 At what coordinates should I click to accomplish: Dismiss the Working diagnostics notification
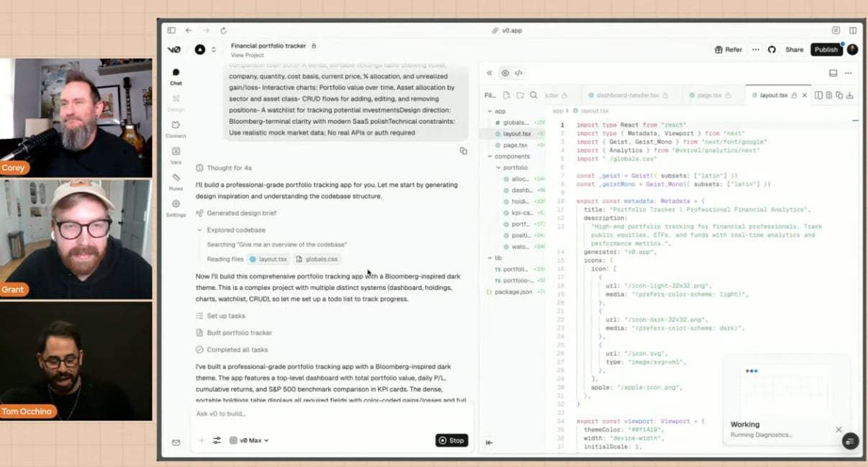(x=839, y=430)
